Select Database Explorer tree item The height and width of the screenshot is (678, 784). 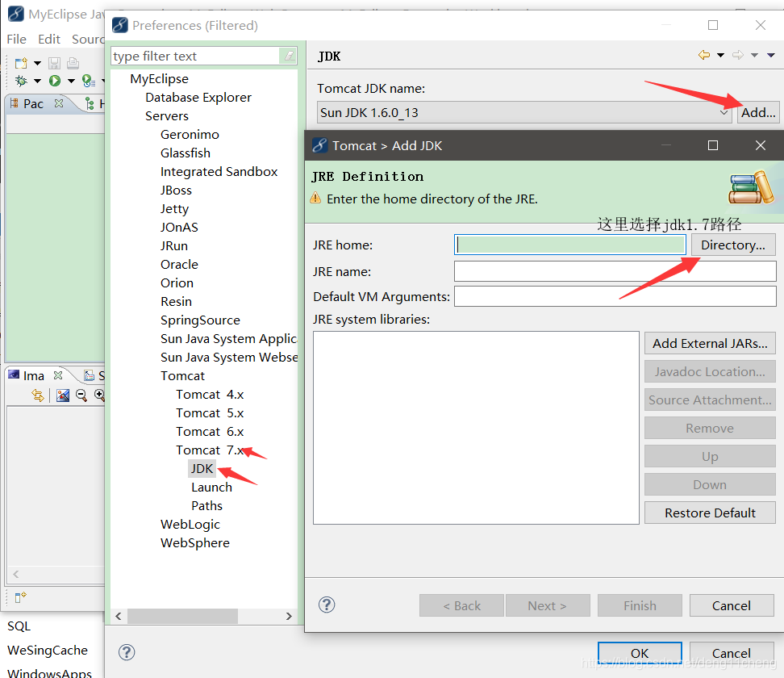click(x=198, y=98)
